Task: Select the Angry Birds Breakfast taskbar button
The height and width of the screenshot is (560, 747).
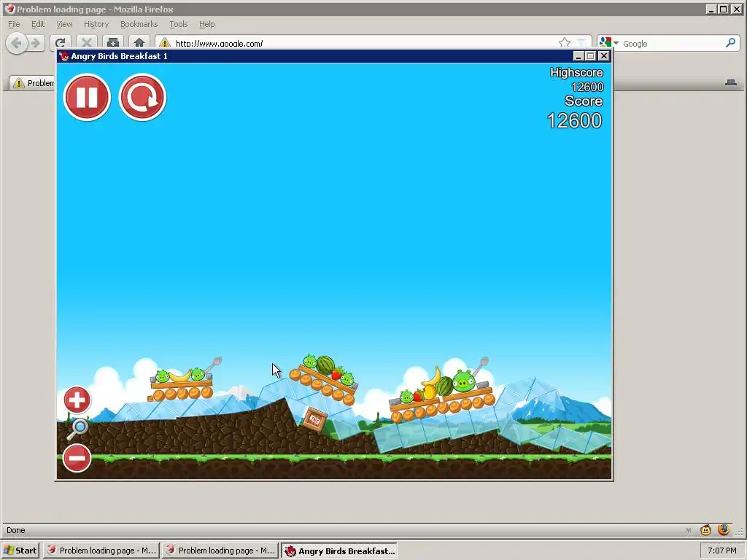Action: coord(339,551)
